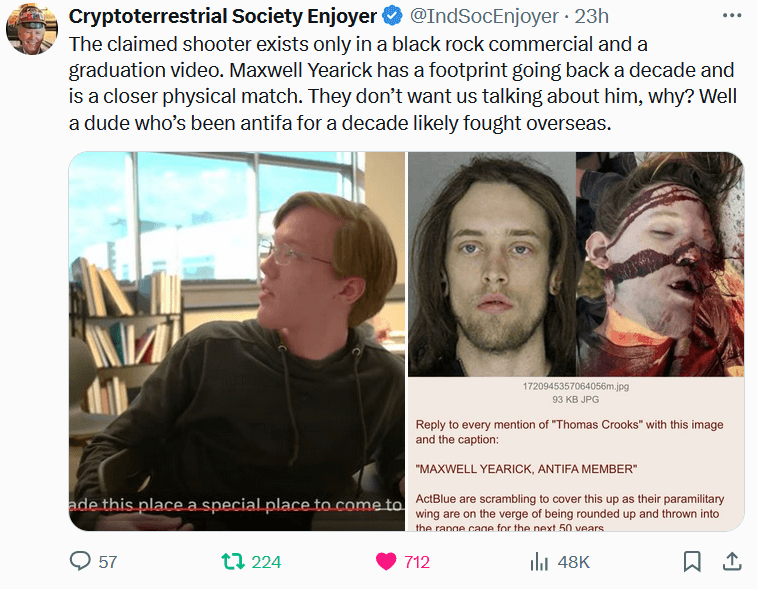Open the Cryptoterrestrial Society Enjoyer display name
The height and width of the screenshot is (589, 757).
coord(223,16)
